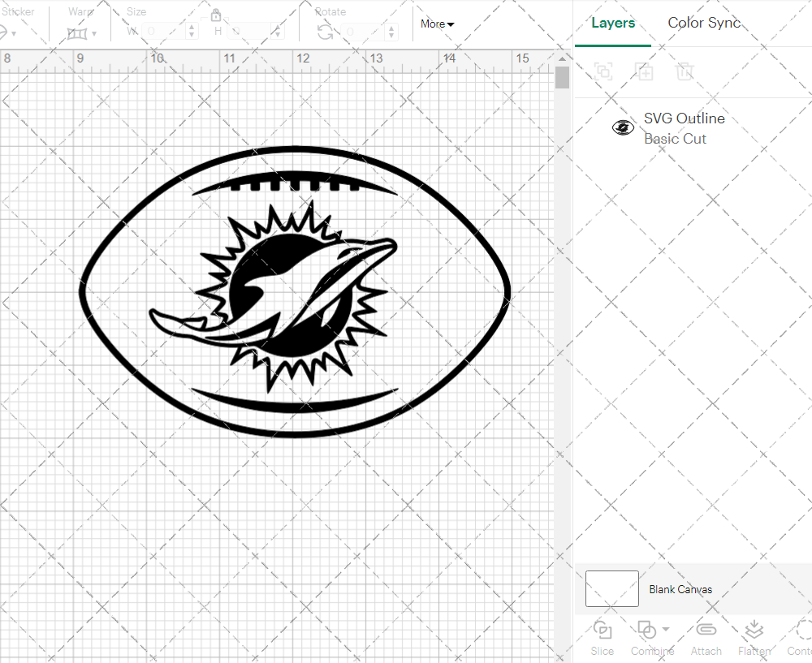Image resolution: width=812 pixels, height=663 pixels.
Task: Click the Width size input field
Action: pos(163,32)
